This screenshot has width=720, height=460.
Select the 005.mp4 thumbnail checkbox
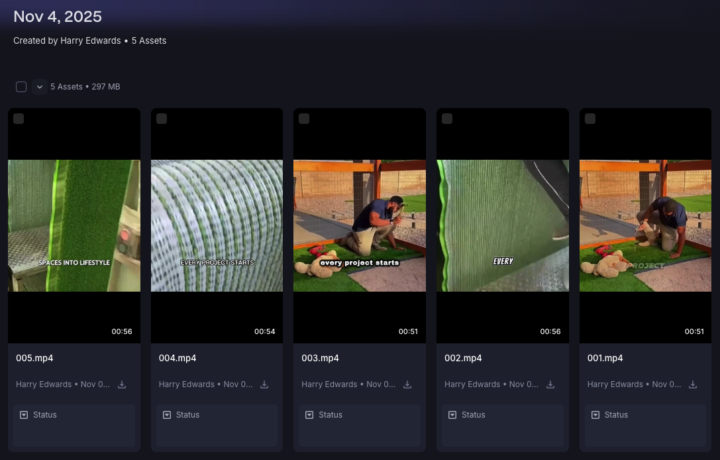pos(18,119)
